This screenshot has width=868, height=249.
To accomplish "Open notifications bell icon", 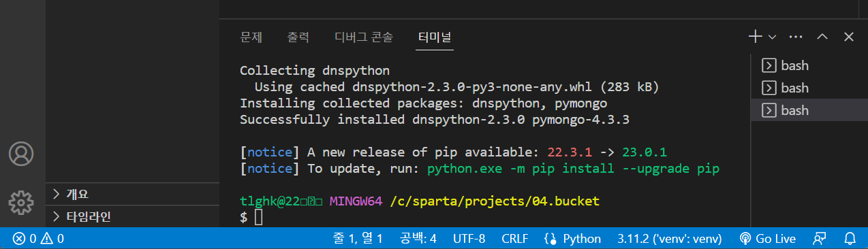I will point(850,239).
